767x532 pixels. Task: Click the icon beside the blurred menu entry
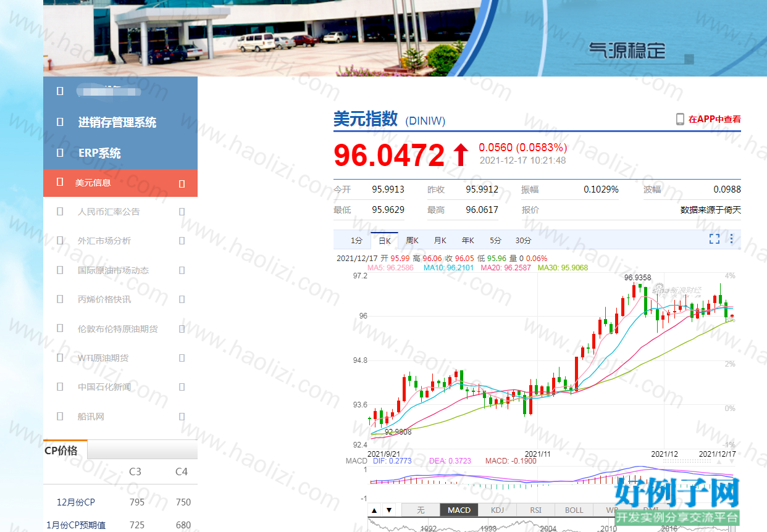(60, 91)
